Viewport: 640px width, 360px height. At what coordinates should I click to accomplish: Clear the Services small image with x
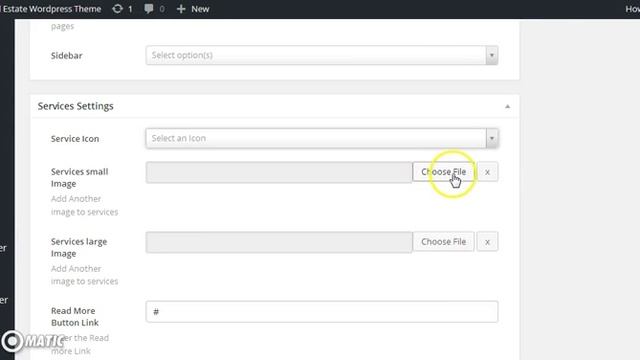point(487,172)
